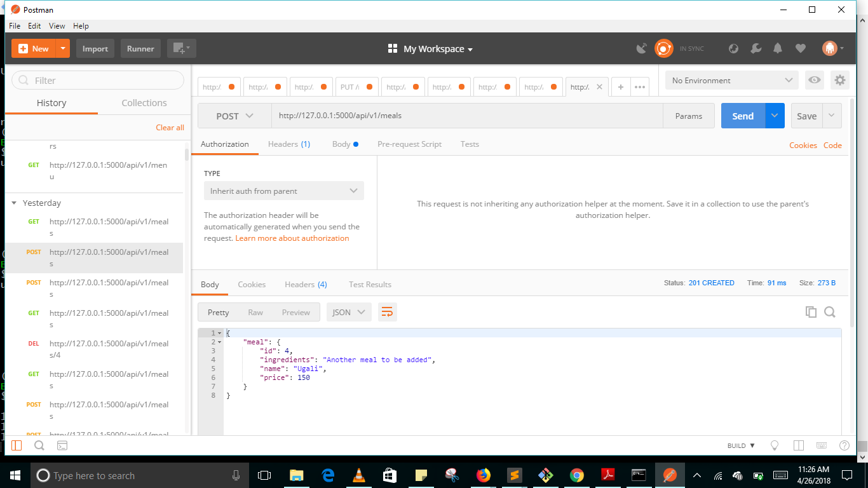Open the Postman Console icon

(62, 445)
